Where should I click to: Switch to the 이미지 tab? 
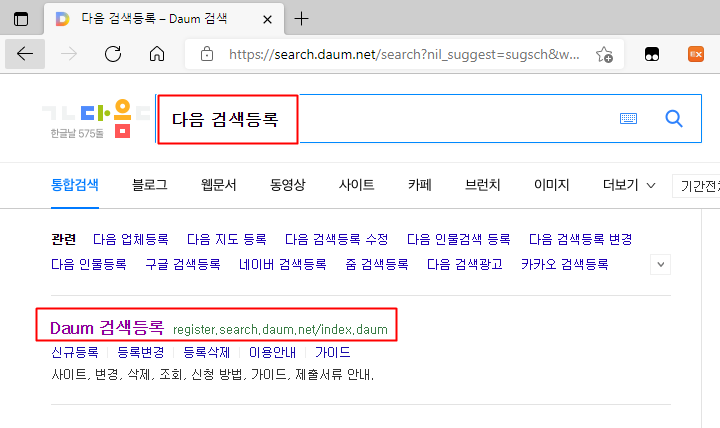click(551, 185)
